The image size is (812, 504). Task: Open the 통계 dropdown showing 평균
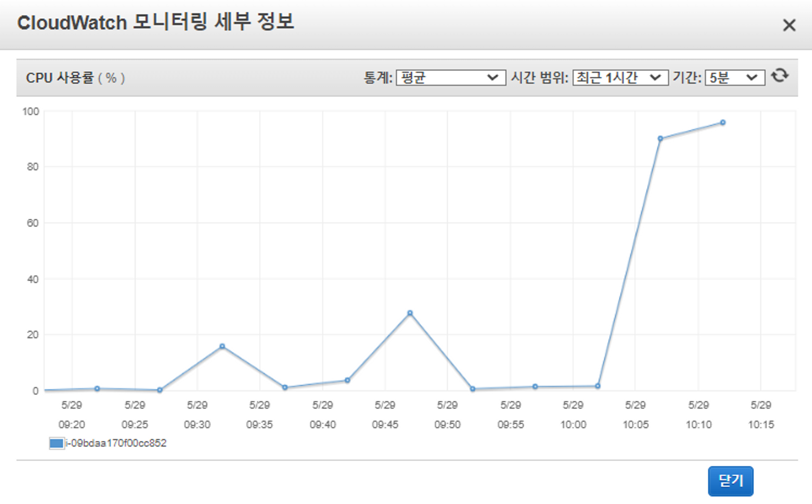click(451, 78)
